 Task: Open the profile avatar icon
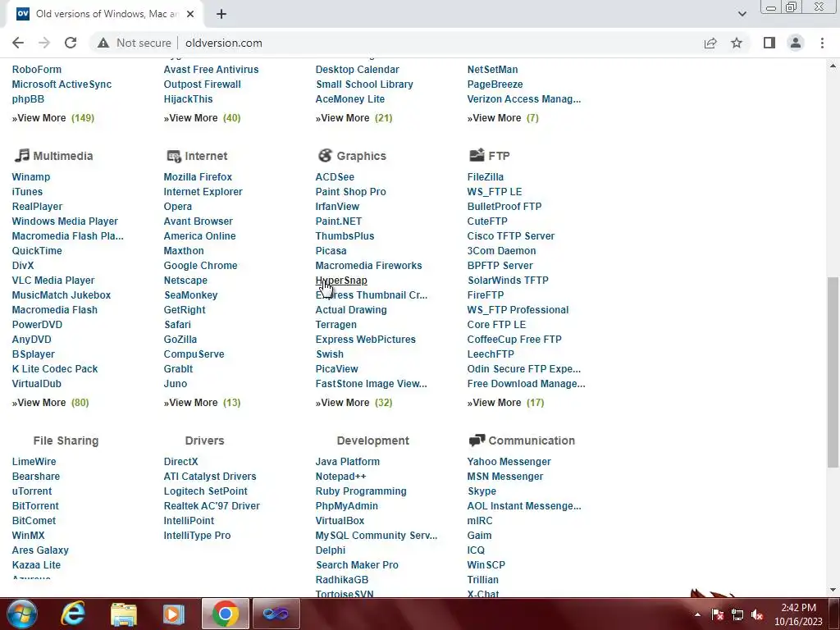(x=796, y=43)
